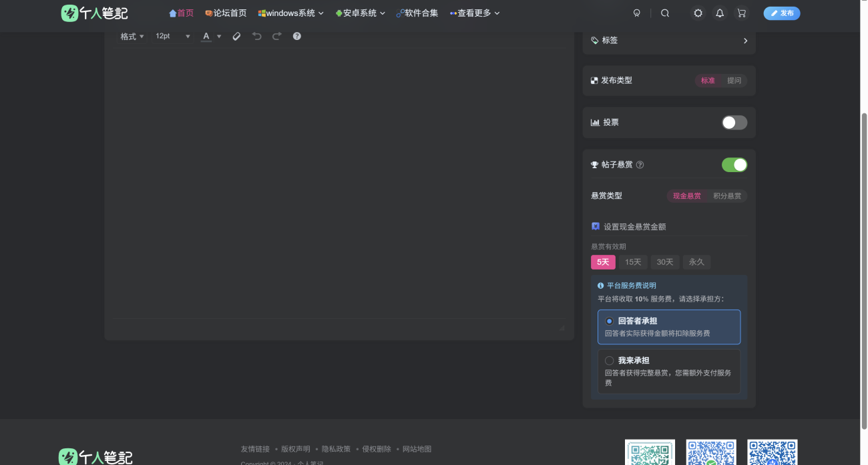Open the search icon in the navbar

tap(665, 13)
